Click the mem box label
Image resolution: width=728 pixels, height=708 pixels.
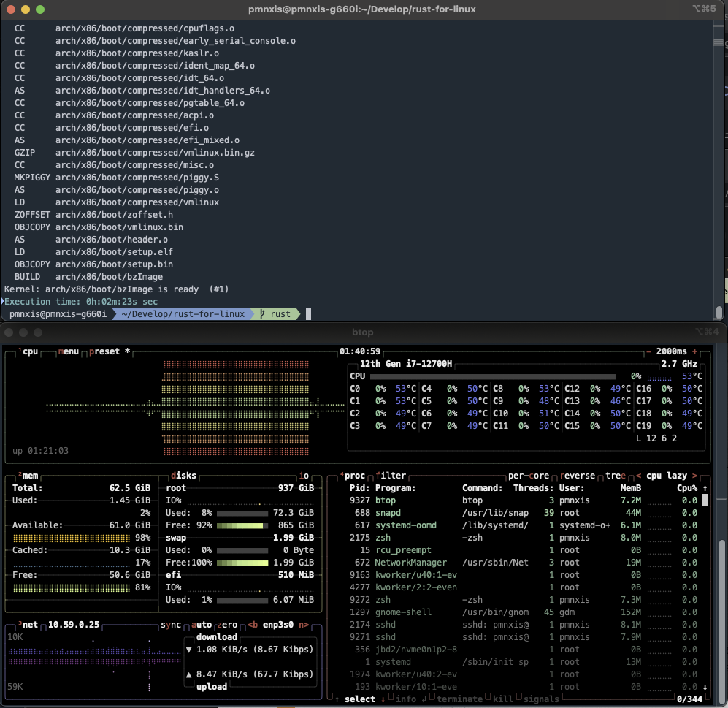30,476
